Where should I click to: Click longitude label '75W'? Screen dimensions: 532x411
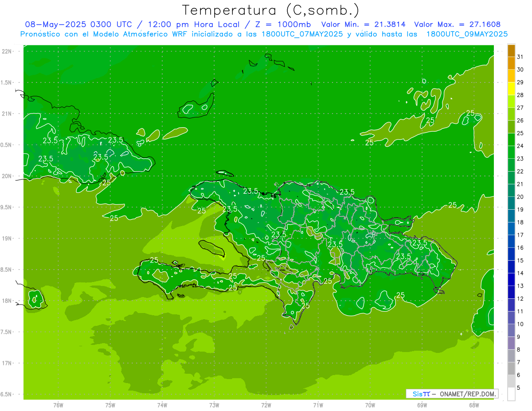pyautogui.click(x=110, y=405)
